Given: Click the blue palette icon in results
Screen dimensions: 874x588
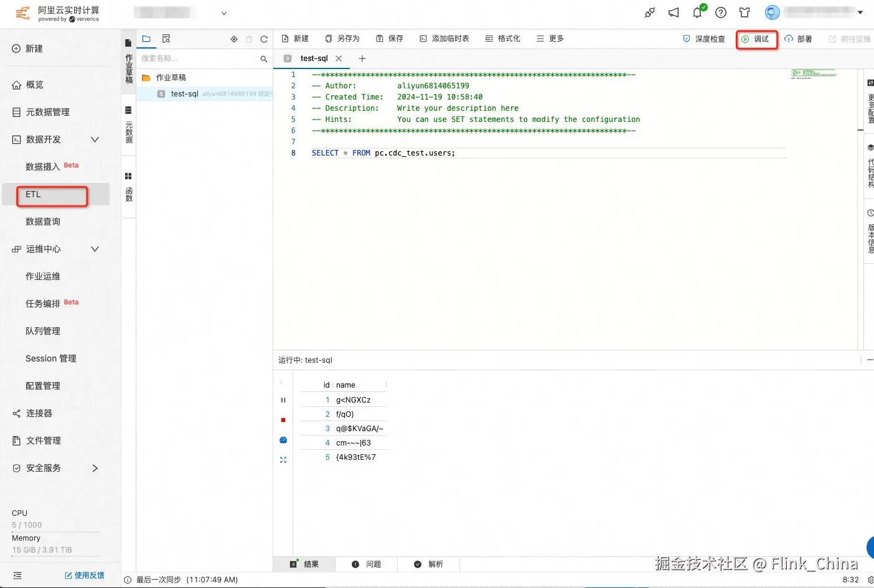Looking at the screenshot, I should point(283,440).
